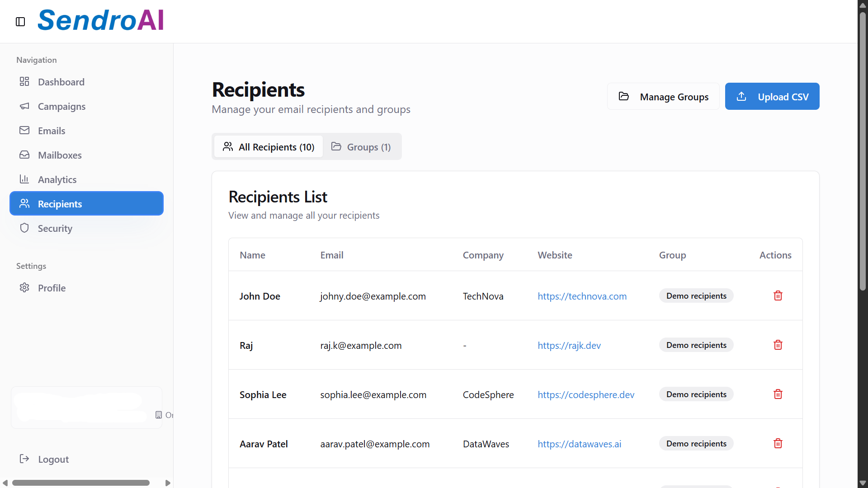Open Profile settings gear icon
This screenshot has height=488, width=868.
click(25, 287)
